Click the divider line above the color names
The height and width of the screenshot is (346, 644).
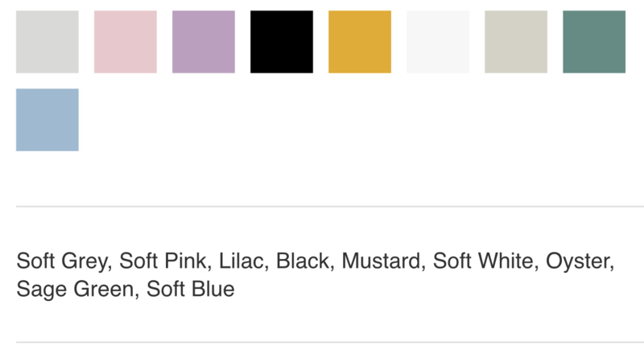coord(330,207)
